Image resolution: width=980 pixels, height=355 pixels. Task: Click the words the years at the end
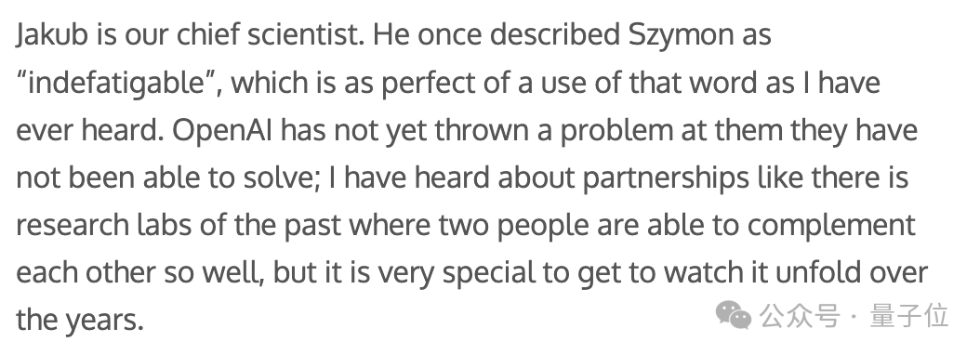(x=79, y=322)
